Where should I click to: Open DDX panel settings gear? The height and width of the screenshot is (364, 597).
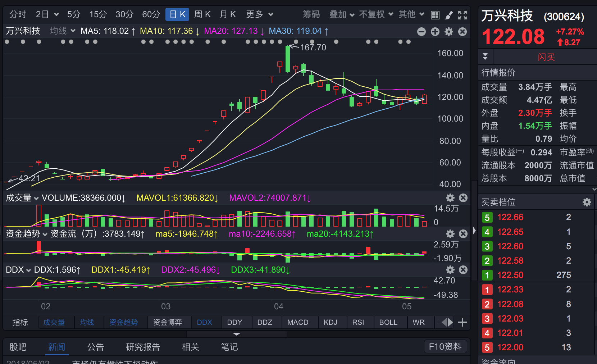point(450,270)
